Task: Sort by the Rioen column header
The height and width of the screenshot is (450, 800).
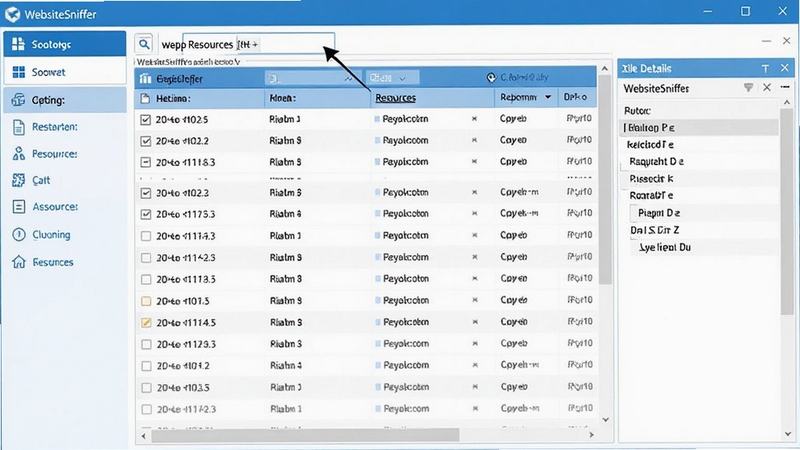Action: (283, 98)
